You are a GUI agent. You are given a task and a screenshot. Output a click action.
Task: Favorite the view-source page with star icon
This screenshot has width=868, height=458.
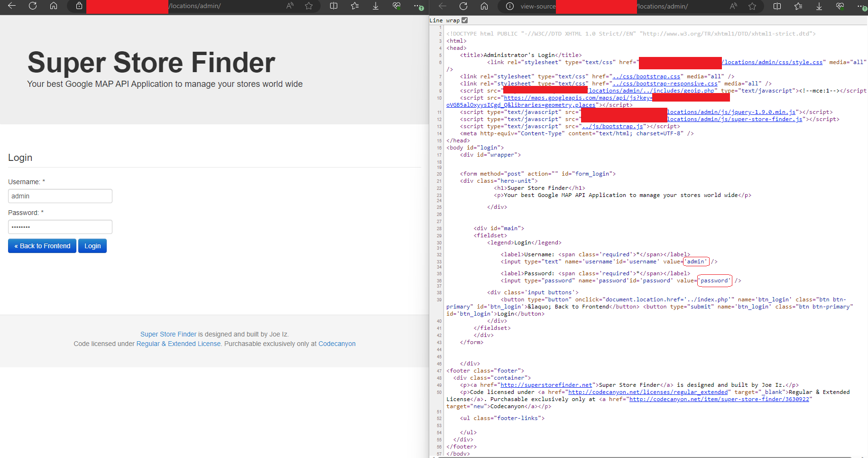752,6
